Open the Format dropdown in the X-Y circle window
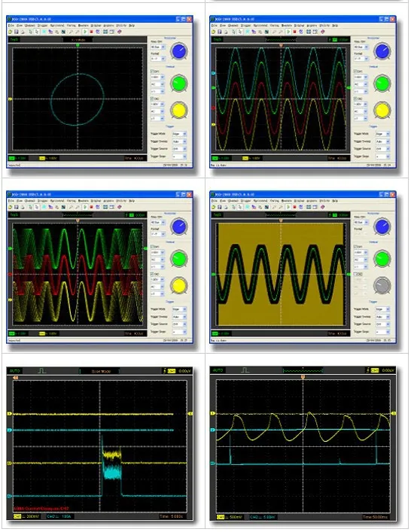The height and width of the screenshot is (532, 411). coord(158,59)
